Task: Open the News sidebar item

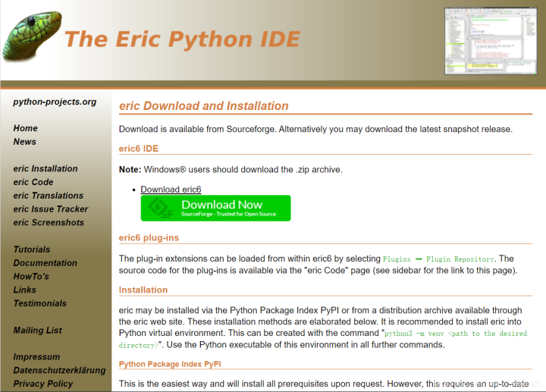Action: [x=25, y=142]
